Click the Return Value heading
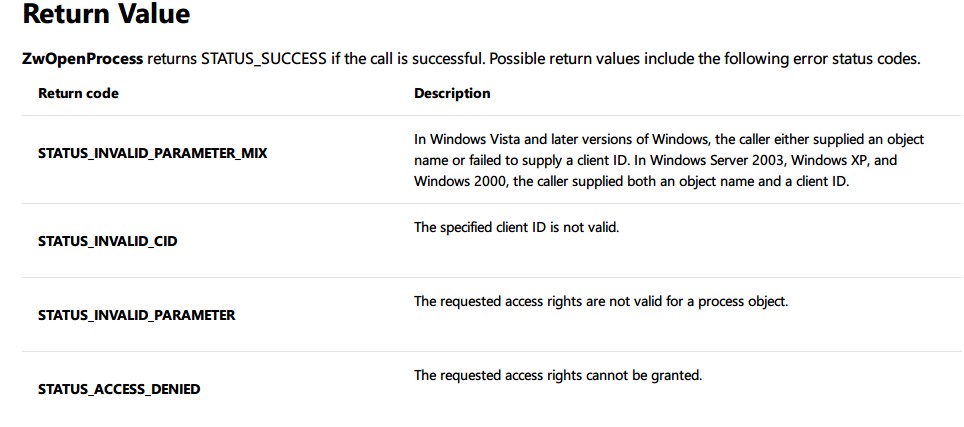This screenshot has height=427, width=964. pyautogui.click(x=106, y=15)
